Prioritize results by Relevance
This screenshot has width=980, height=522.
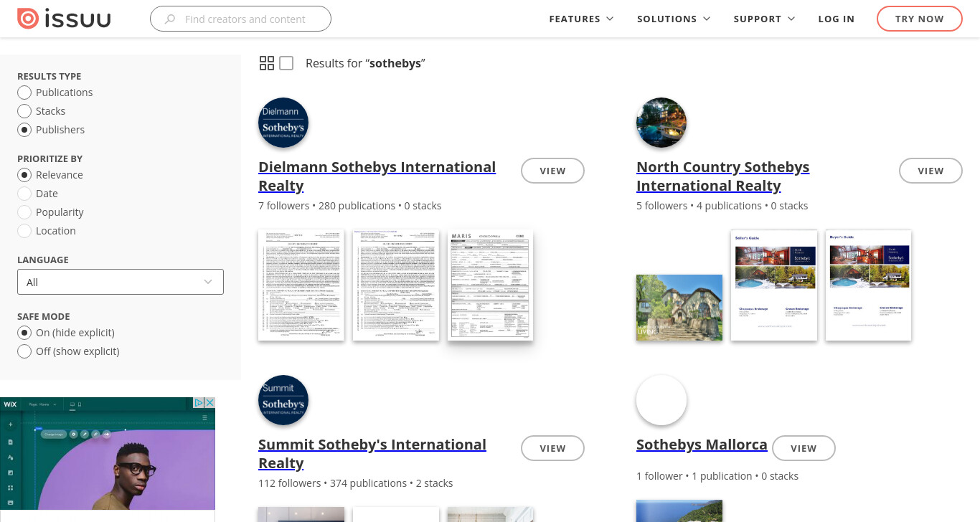coord(24,175)
